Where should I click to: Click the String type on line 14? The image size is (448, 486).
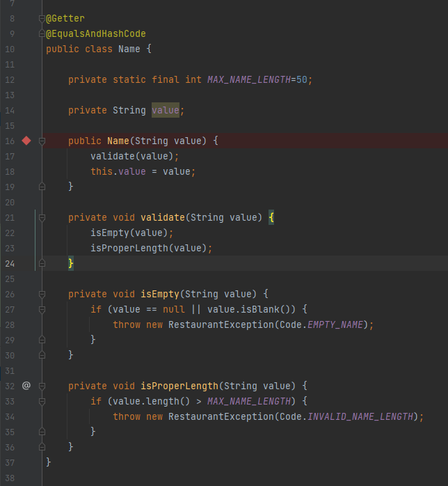pyautogui.click(x=129, y=110)
